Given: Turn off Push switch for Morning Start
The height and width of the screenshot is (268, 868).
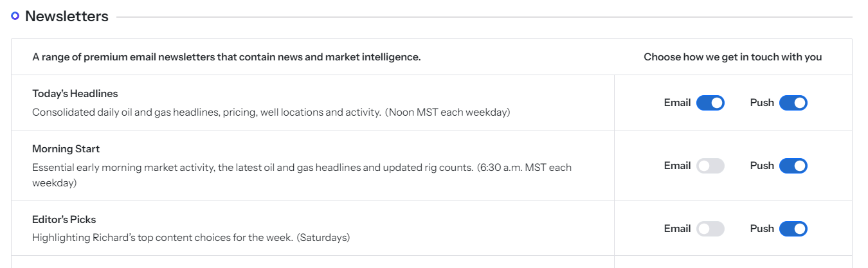Looking at the screenshot, I should tap(793, 166).
